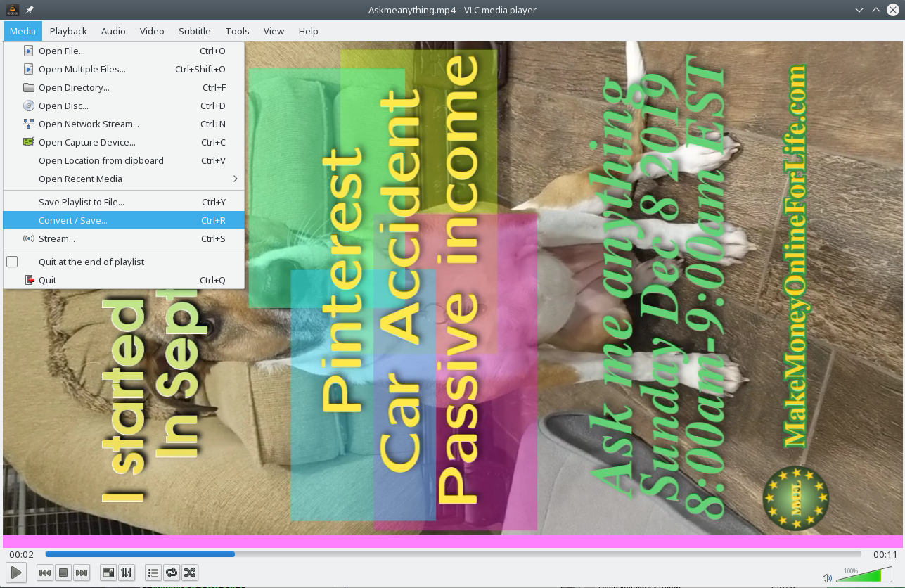
Task: Open the Playback menu
Action: tap(68, 31)
